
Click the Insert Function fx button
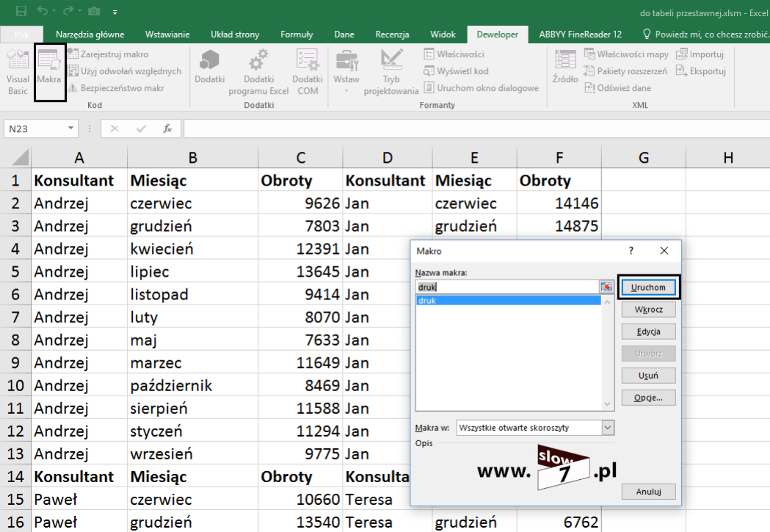[x=167, y=128]
